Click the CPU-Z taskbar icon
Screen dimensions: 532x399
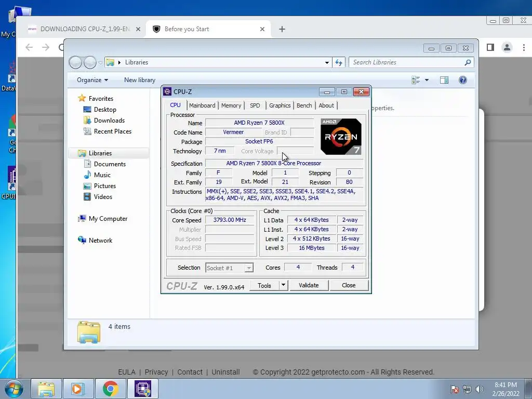[x=143, y=389]
